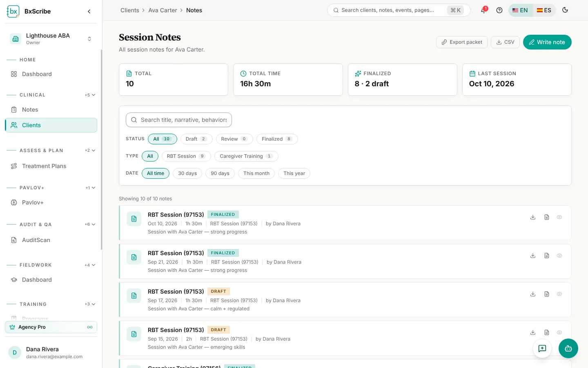Open Fieldwork Dashboard in the sidebar
Viewport: 588px width, 368px height.
pyautogui.click(x=51, y=280)
